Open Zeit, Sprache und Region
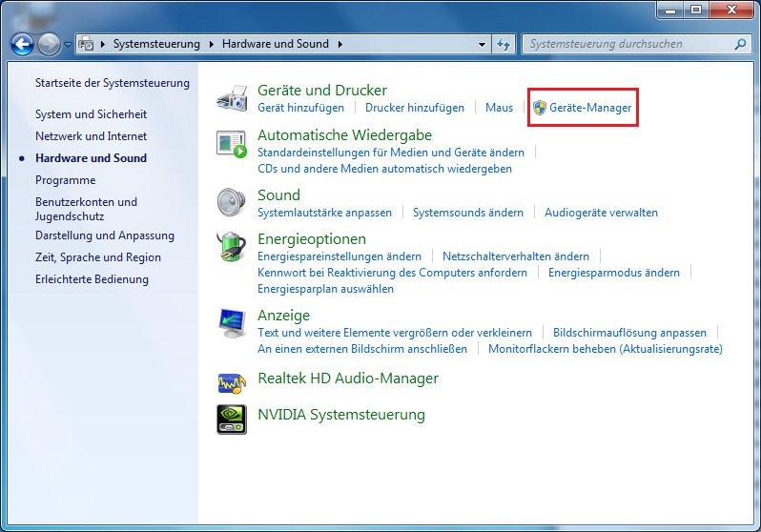This screenshot has width=761, height=532. click(97, 257)
